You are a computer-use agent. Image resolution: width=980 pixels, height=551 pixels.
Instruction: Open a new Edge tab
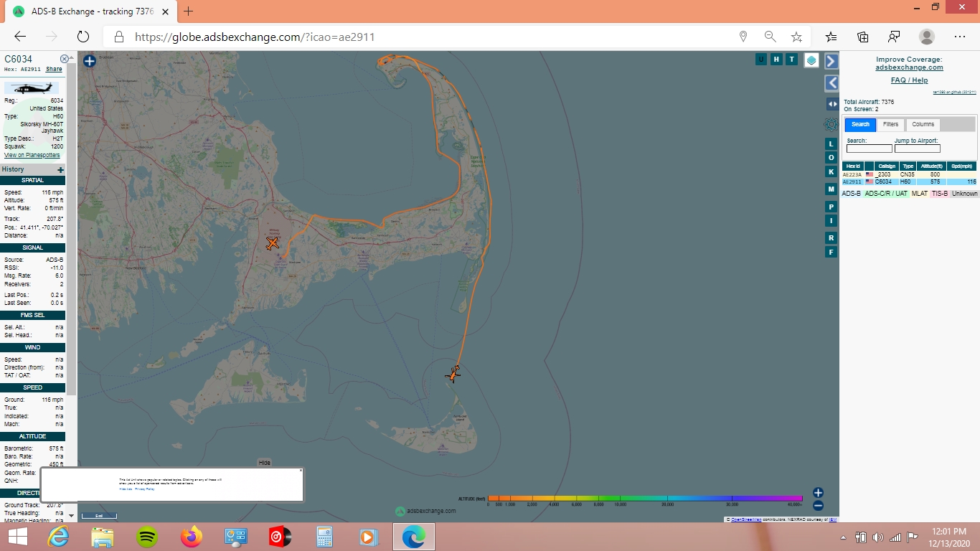[x=189, y=11]
